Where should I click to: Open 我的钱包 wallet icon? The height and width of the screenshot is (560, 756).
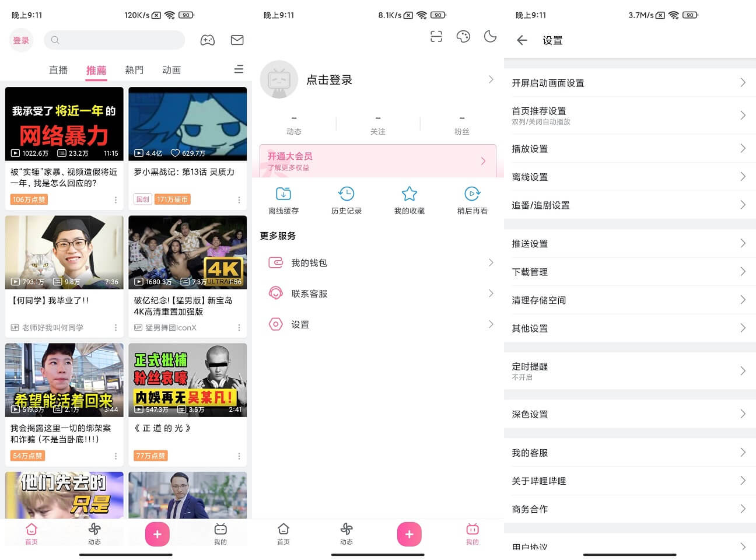(276, 262)
